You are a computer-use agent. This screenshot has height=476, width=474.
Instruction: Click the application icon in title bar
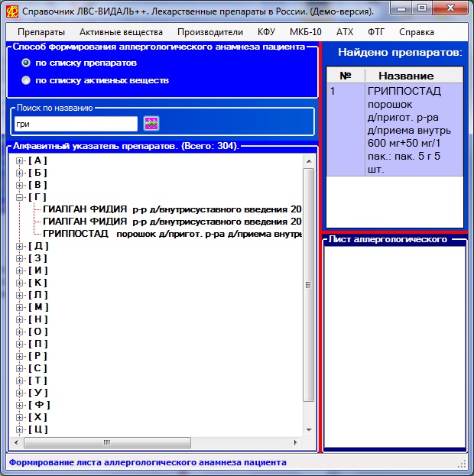click(12, 11)
